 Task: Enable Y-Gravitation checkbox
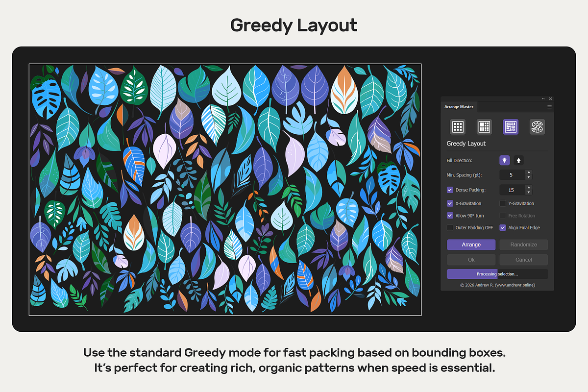pyautogui.click(x=503, y=203)
